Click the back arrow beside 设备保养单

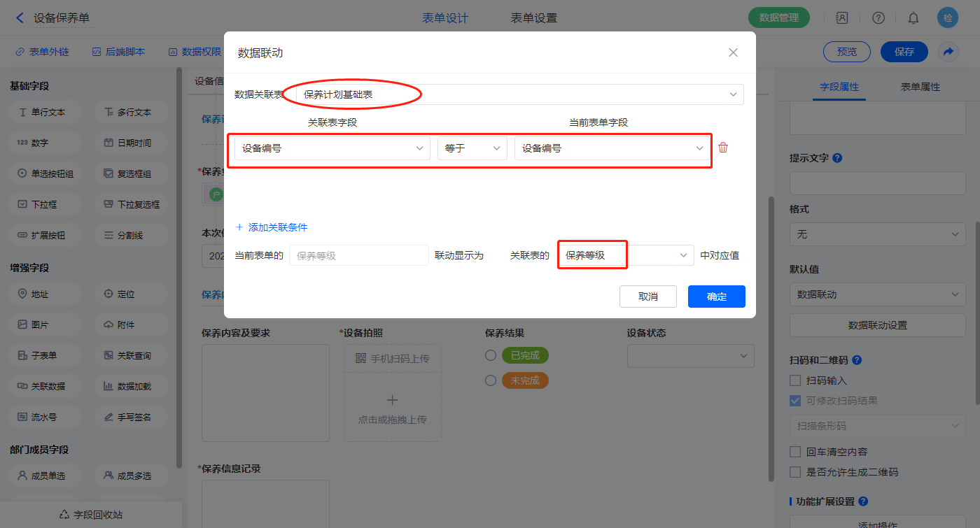pyautogui.click(x=20, y=18)
